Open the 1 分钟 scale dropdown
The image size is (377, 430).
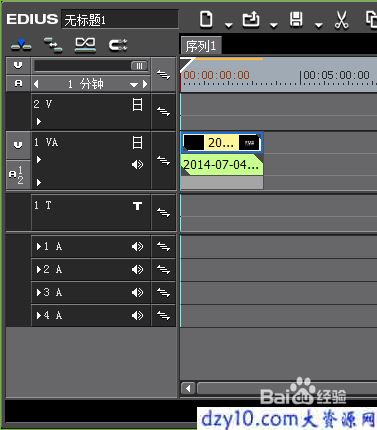click(x=134, y=85)
